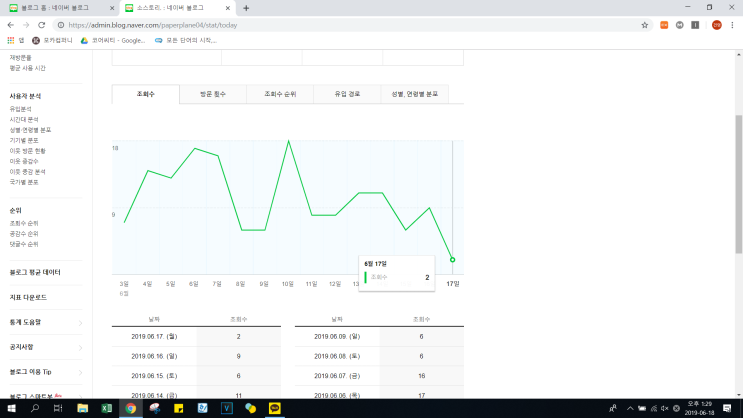The image size is (743, 418).
Task: Open the orange extension icon in toolbar
Action: pos(664,25)
